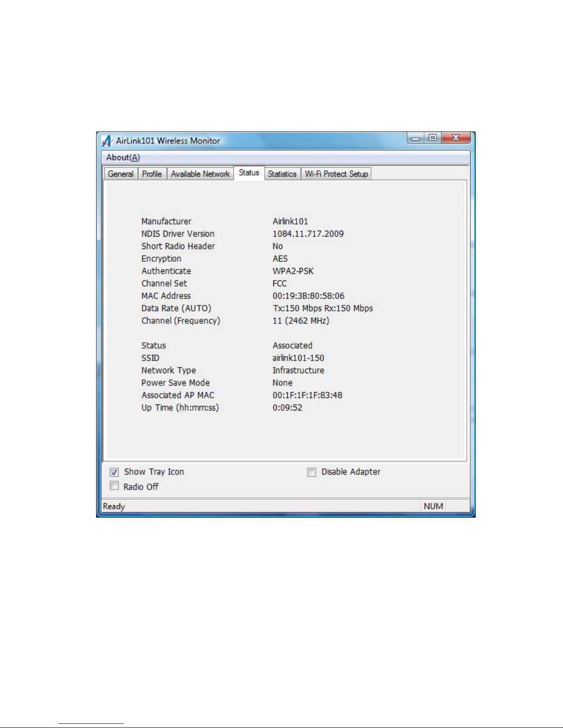
Task: Click the Encryption label
Action: pyautogui.click(x=161, y=259)
